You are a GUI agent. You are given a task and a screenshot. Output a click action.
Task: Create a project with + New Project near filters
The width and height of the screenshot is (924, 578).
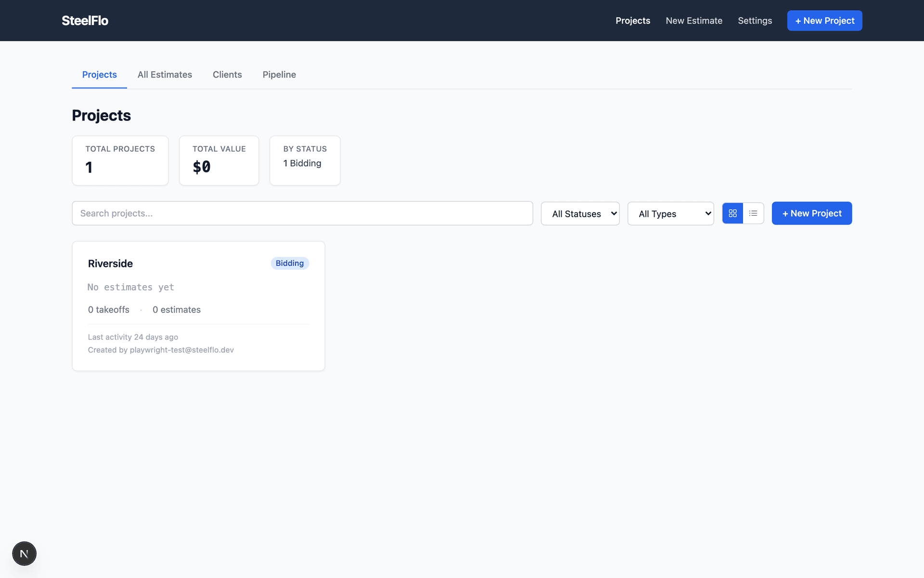(812, 213)
